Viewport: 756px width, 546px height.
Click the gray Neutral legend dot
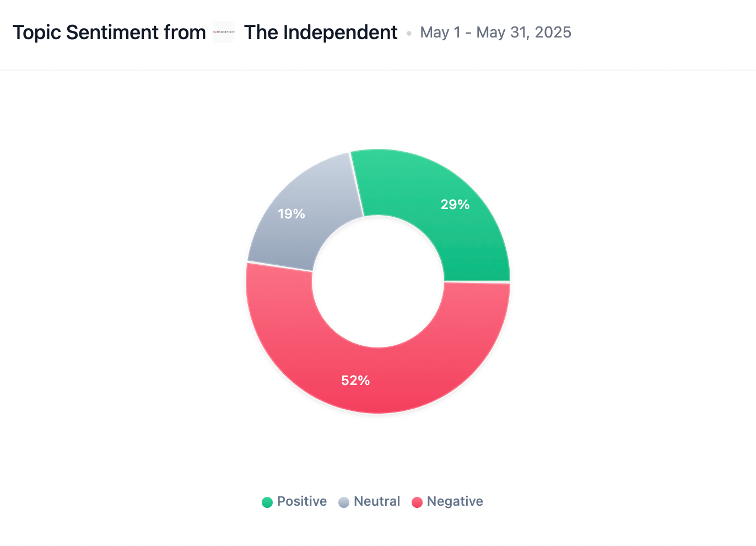click(x=344, y=502)
